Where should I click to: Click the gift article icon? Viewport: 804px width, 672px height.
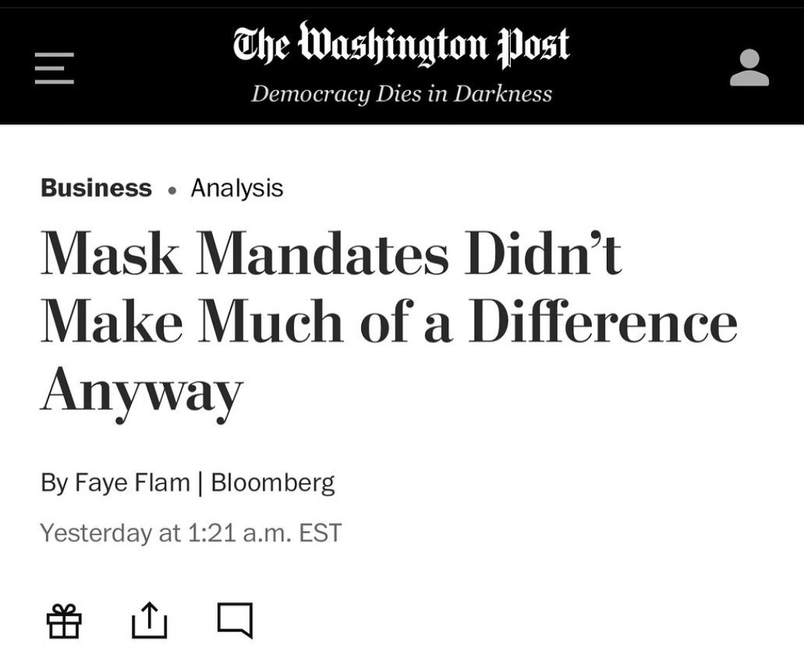tap(64, 621)
